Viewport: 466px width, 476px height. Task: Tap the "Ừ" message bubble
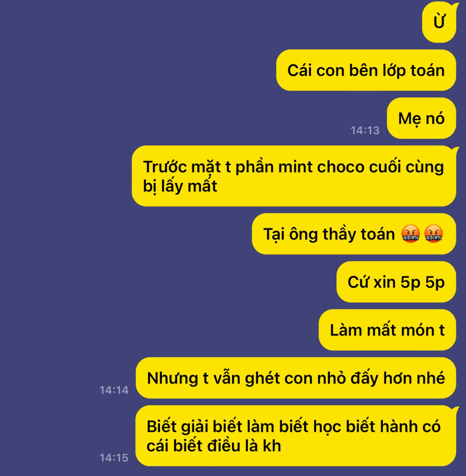(x=439, y=22)
